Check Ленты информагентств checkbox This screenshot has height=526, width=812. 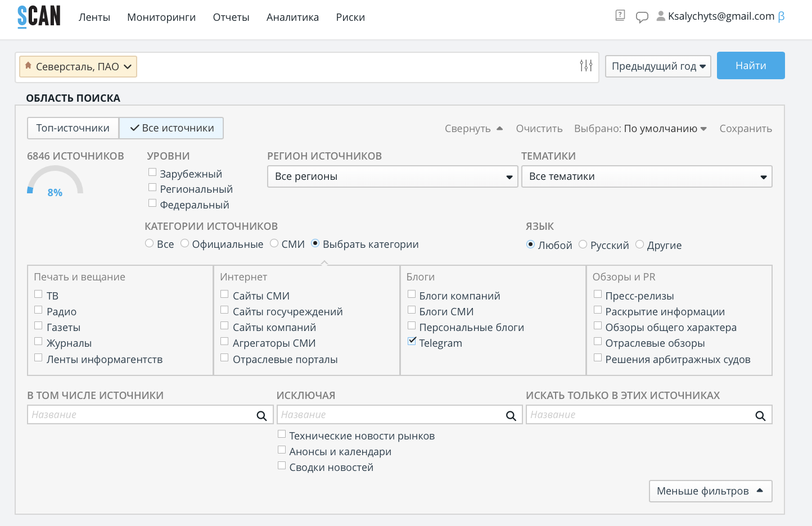point(38,357)
